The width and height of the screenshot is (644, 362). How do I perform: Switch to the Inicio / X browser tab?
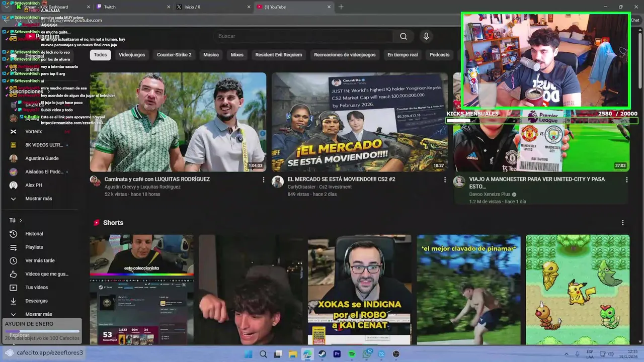[213, 7]
